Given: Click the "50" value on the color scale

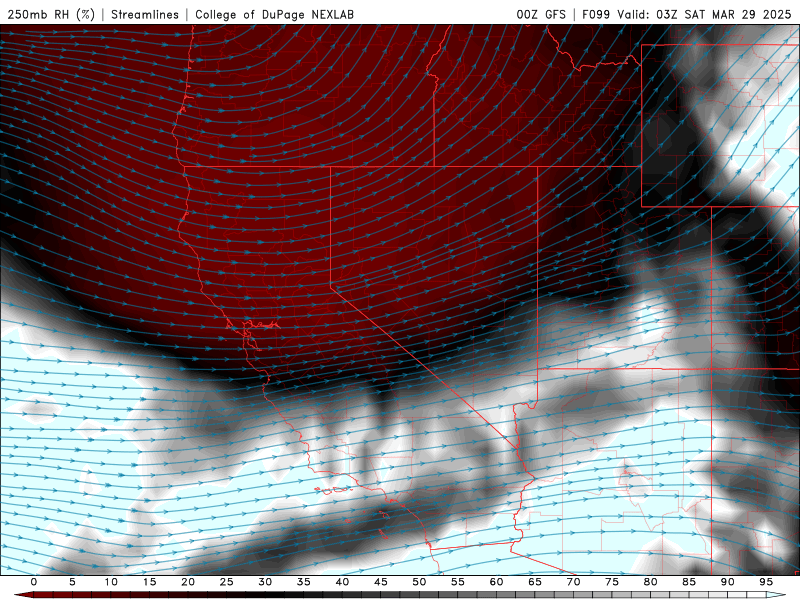Looking at the screenshot, I should click(419, 582).
